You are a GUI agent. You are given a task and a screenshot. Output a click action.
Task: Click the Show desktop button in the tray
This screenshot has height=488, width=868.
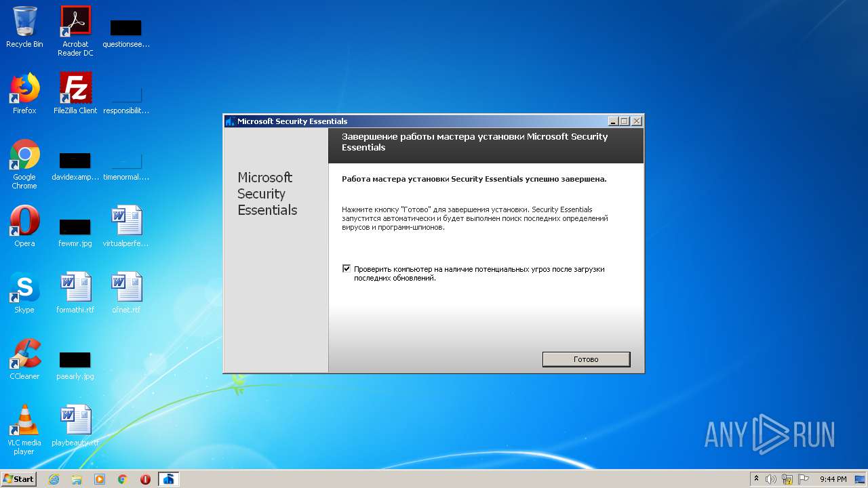click(861, 479)
